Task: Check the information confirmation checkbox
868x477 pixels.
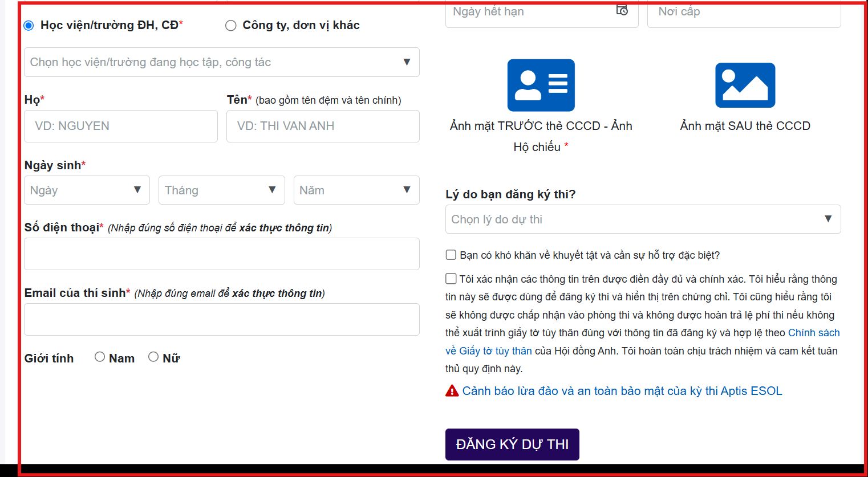Action: 451,278
